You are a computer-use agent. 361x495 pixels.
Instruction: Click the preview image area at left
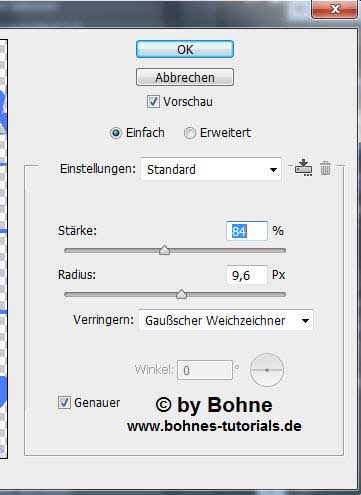click(4, 248)
